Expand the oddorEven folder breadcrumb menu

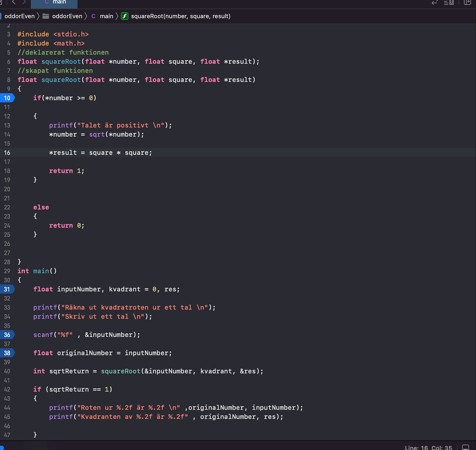tap(67, 16)
